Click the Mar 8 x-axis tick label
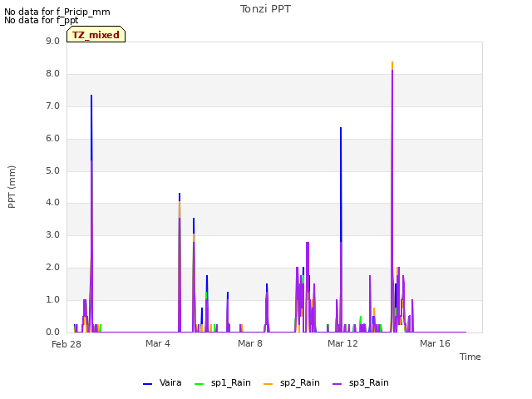This screenshot has height=399, width=532. coord(250,343)
